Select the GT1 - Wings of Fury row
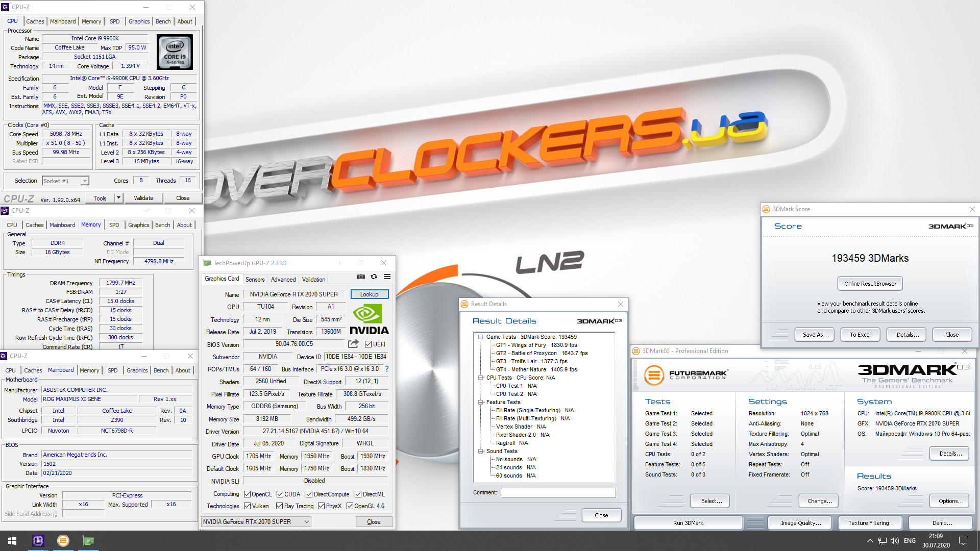Screen dimensions: 980x551 [x=536, y=345]
